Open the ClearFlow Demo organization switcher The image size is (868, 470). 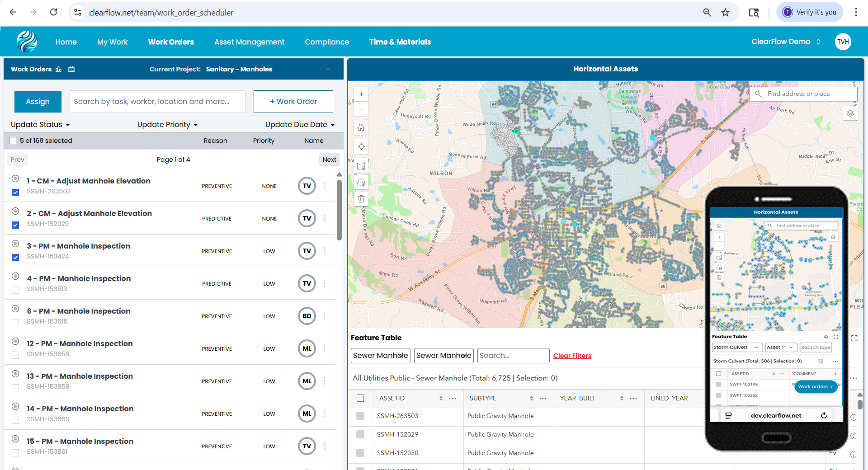tap(786, 42)
